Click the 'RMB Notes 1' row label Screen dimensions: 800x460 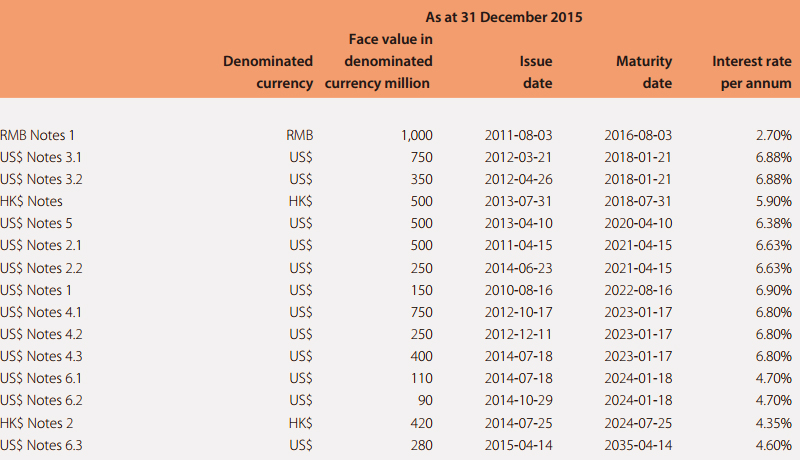[37, 135]
